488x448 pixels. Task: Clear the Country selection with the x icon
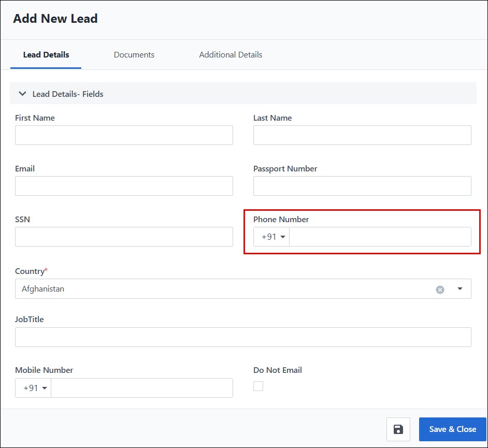click(440, 290)
